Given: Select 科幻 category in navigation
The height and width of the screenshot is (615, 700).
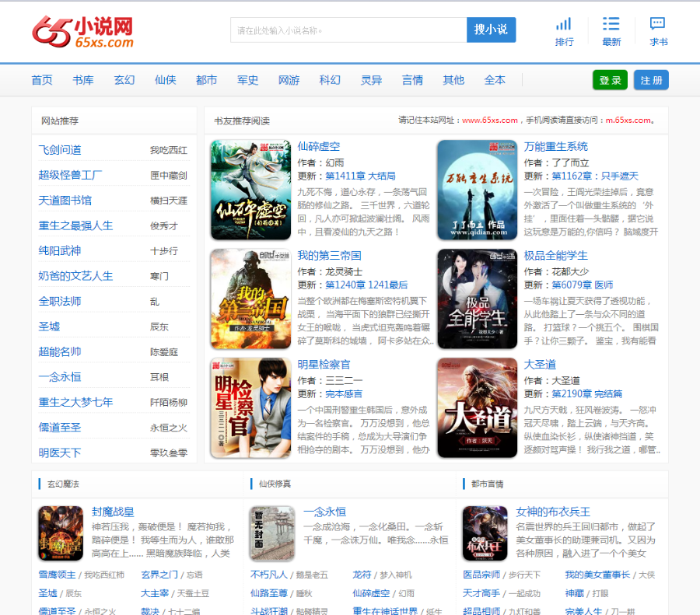Looking at the screenshot, I should [330, 80].
